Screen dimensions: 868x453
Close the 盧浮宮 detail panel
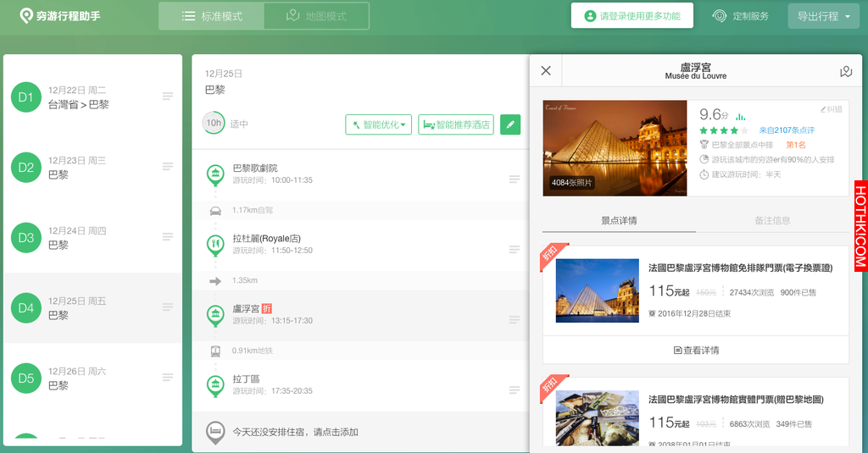click(546, 71)
